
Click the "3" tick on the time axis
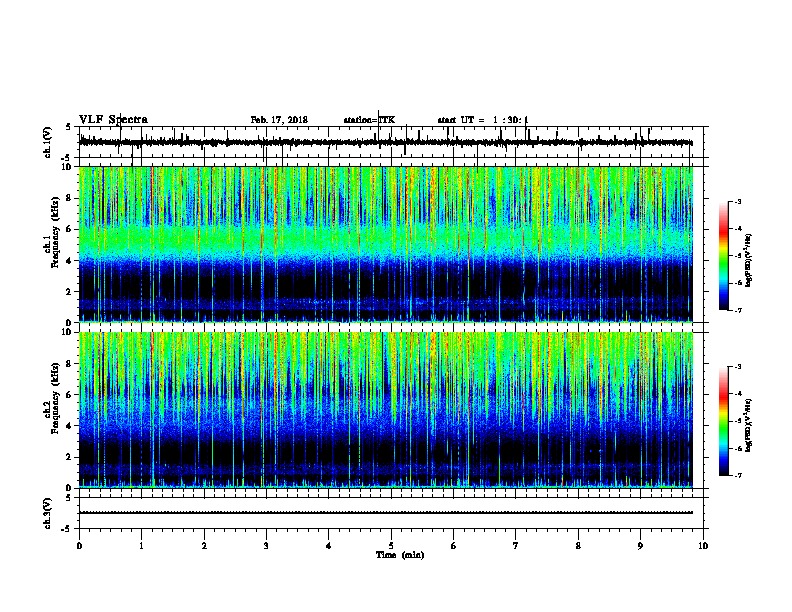266,546
